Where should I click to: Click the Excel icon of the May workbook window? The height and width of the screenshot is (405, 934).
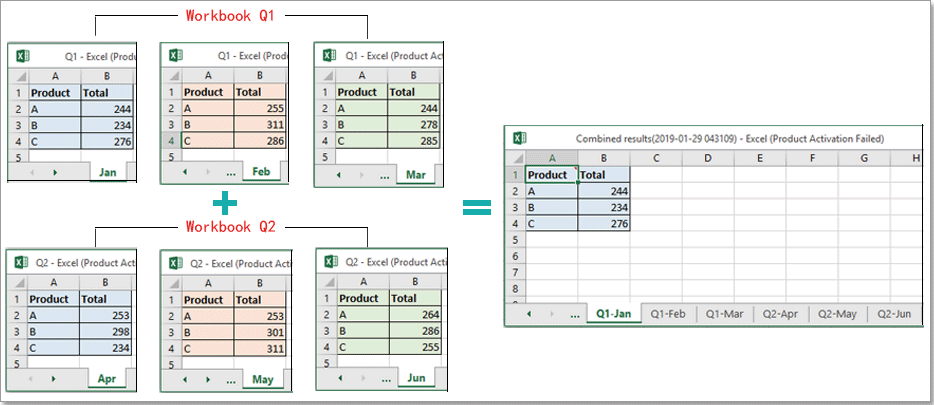[175, 263]
